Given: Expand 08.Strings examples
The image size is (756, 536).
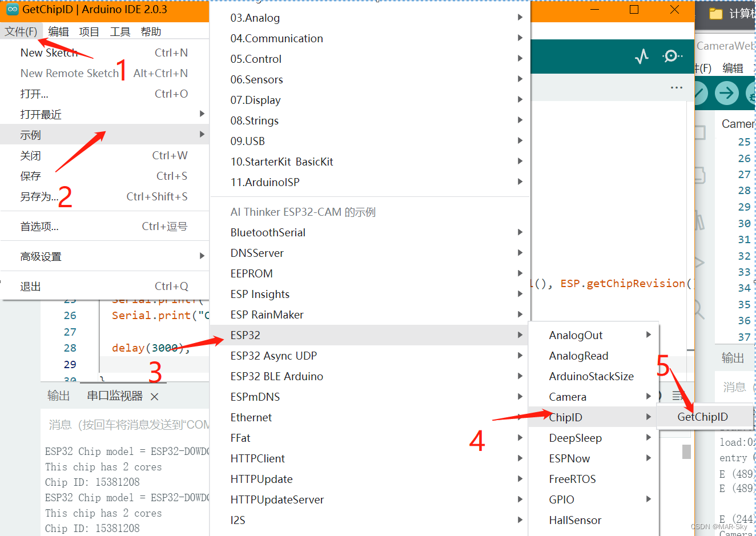Looking at the screenshot, I should [370, 120].
